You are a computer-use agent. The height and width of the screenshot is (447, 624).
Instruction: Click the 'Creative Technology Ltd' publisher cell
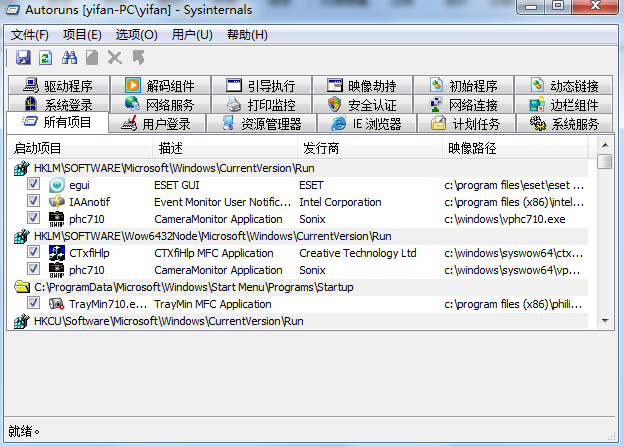tap(358, 253)
